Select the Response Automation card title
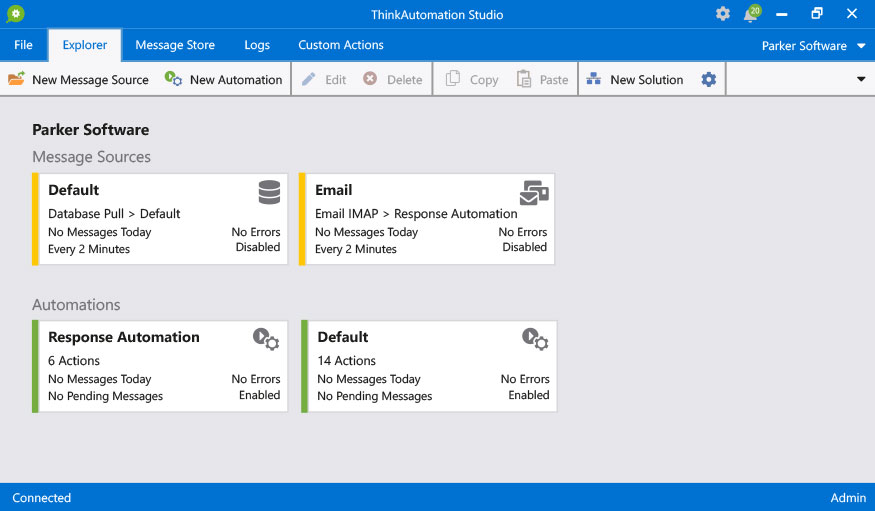 pyautogui.click(x=123, y=337)
